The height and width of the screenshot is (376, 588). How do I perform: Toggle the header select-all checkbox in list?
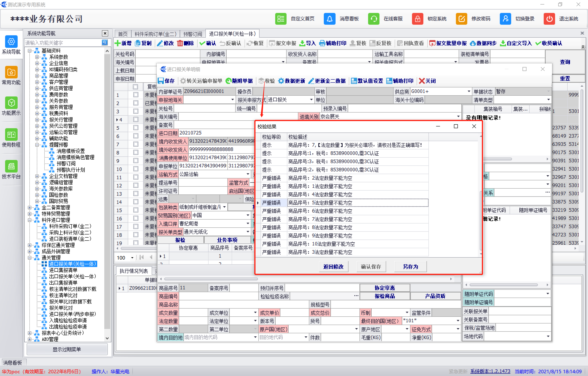[x=135, y=87]
